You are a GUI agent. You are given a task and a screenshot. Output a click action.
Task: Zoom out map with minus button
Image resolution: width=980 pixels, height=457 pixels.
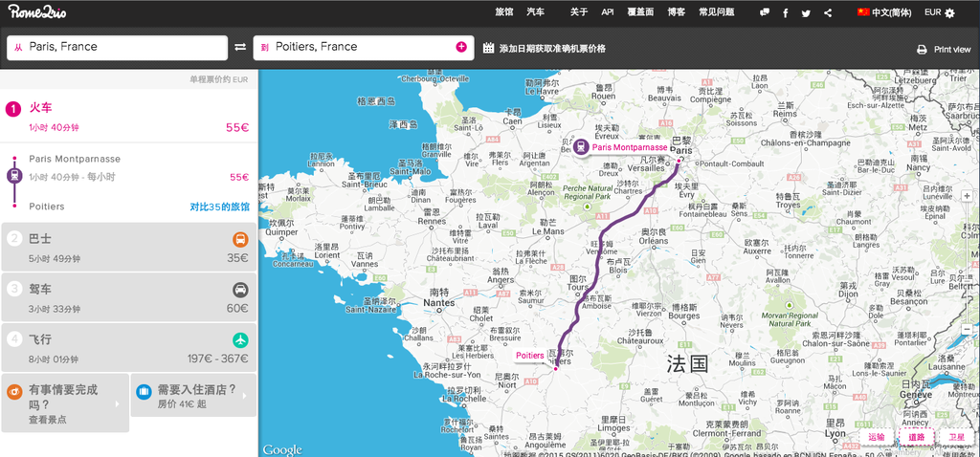968,329
